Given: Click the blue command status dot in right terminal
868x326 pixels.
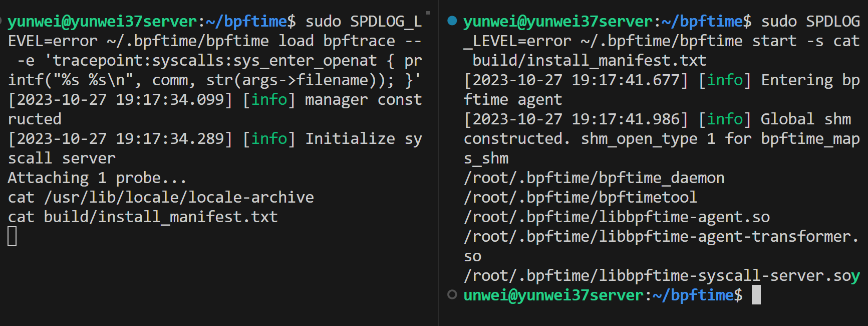Looking at the screenshot, I should (x=452, y=21).
